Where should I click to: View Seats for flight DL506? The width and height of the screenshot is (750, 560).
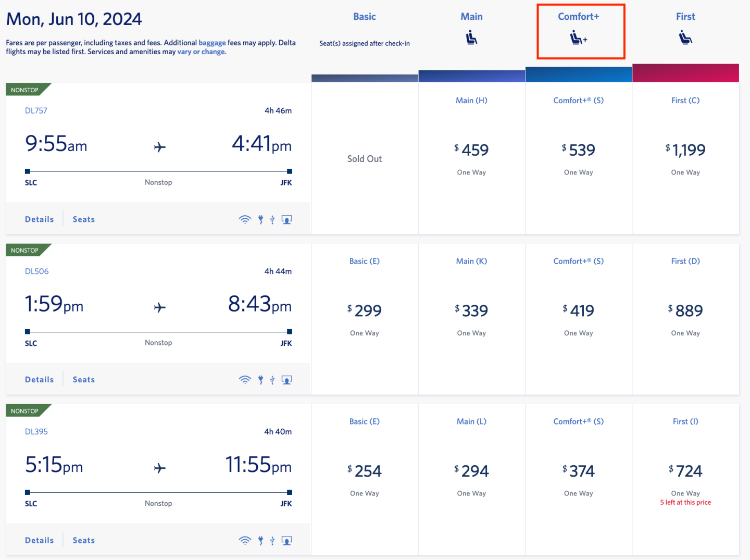coord(83,380)
